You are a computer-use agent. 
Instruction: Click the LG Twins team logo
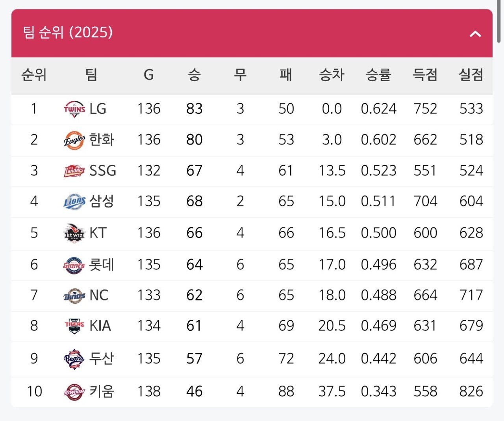[74, 109]
